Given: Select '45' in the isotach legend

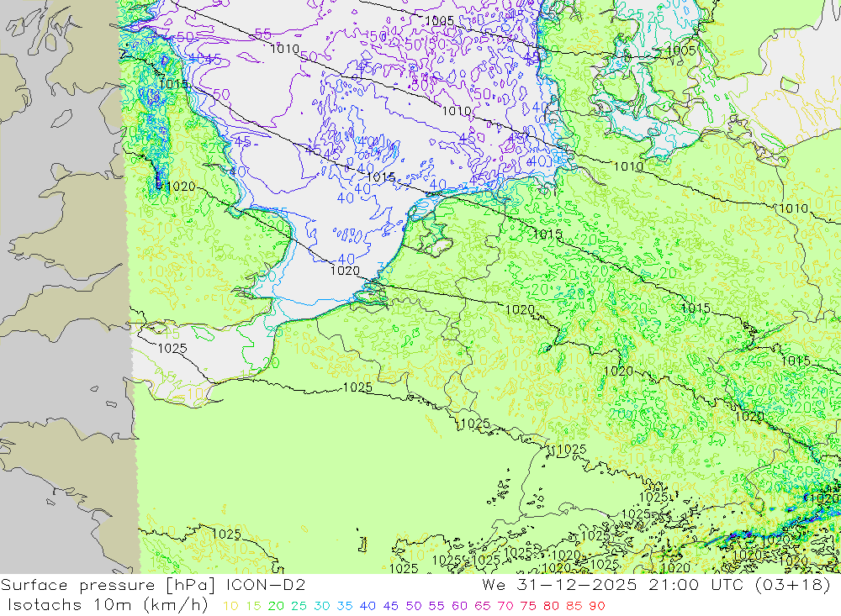Looking at the screenshot, I should click(390, 607).
